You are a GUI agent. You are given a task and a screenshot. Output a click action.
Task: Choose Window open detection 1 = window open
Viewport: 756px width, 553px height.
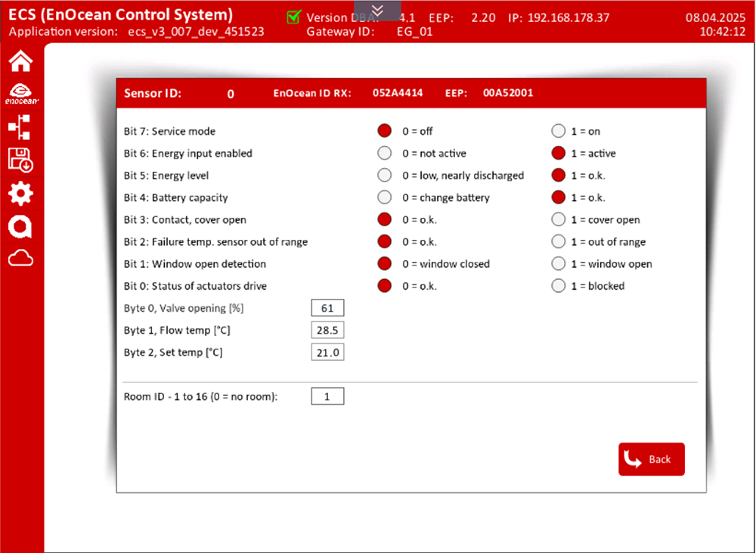[x=559, y=264]
